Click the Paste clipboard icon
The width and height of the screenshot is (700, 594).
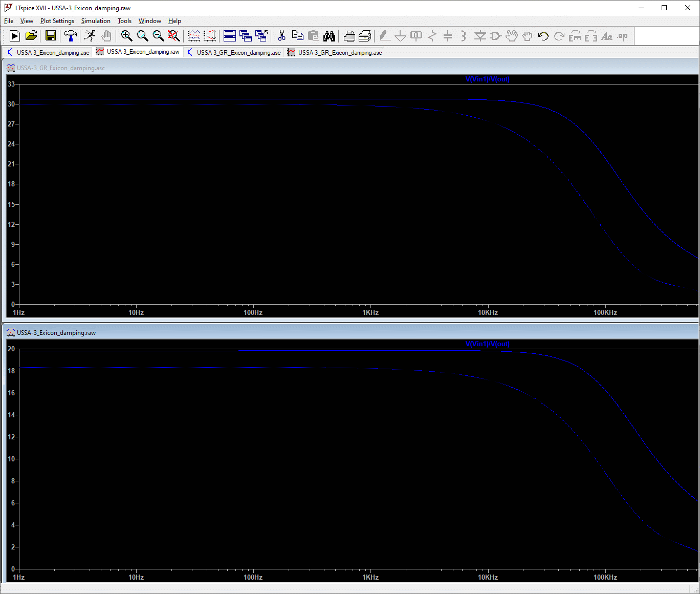pyautogui.click(x=313, y=36)
